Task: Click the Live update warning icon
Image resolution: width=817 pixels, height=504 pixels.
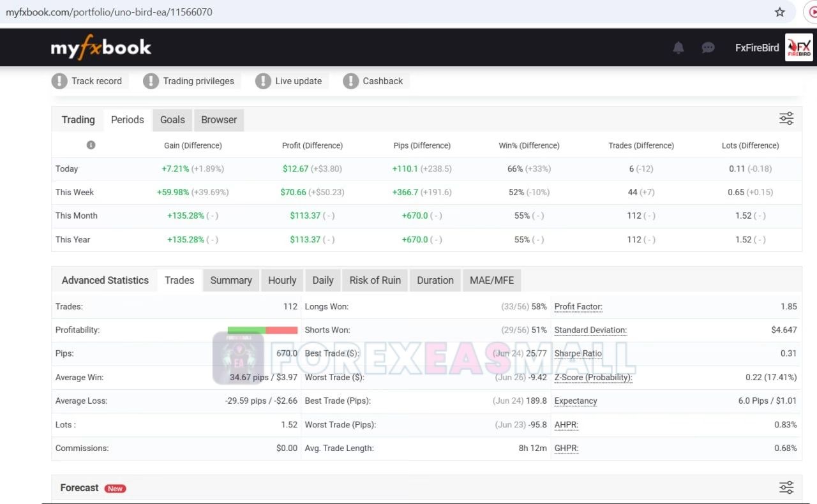Action: 263,81
